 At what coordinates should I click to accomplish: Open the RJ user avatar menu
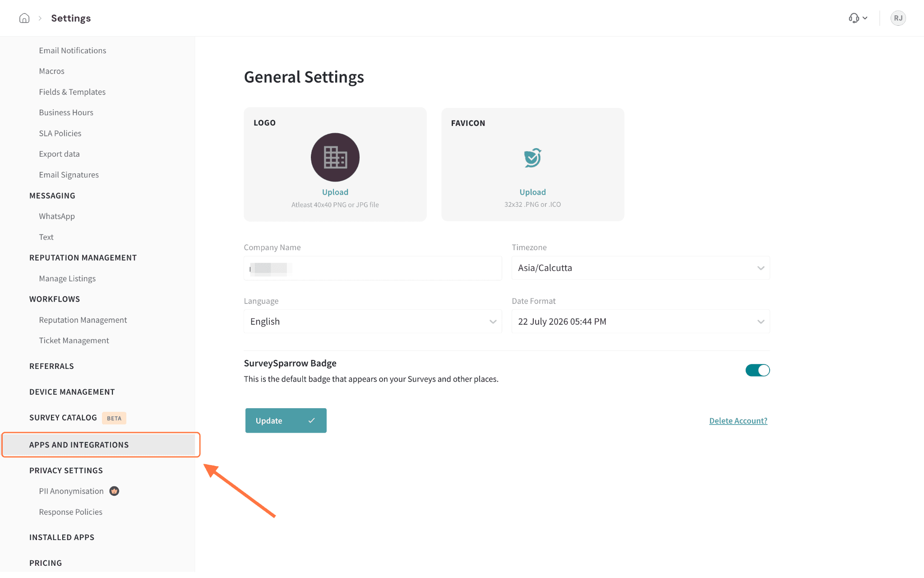(898, 18)
